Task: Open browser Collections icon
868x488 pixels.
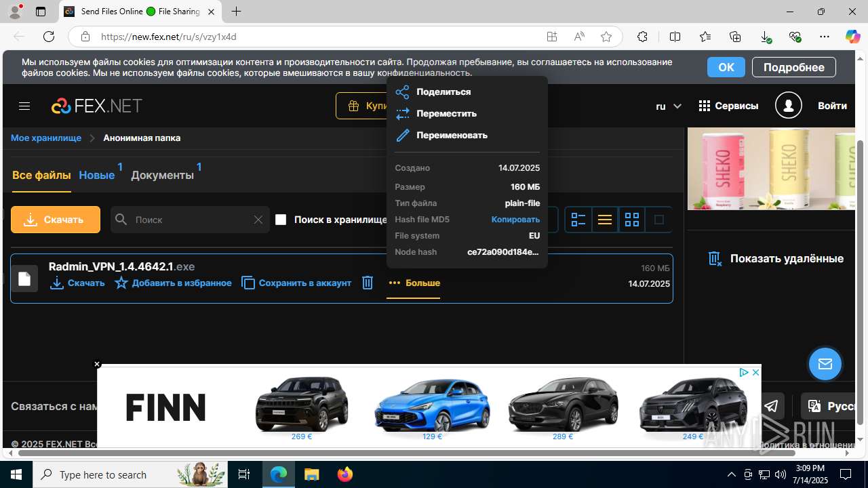Action: [x=735, y=37]
